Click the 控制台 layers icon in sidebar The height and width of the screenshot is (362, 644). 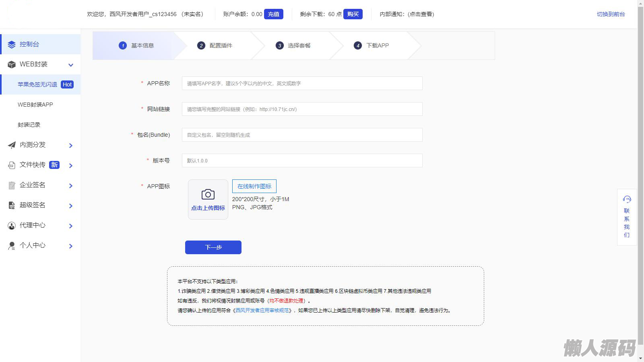tap(12, 45)
